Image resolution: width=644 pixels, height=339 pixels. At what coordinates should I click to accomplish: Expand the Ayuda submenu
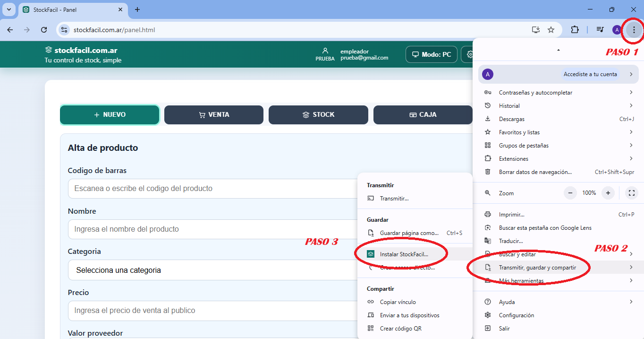(x=559, y=302)
